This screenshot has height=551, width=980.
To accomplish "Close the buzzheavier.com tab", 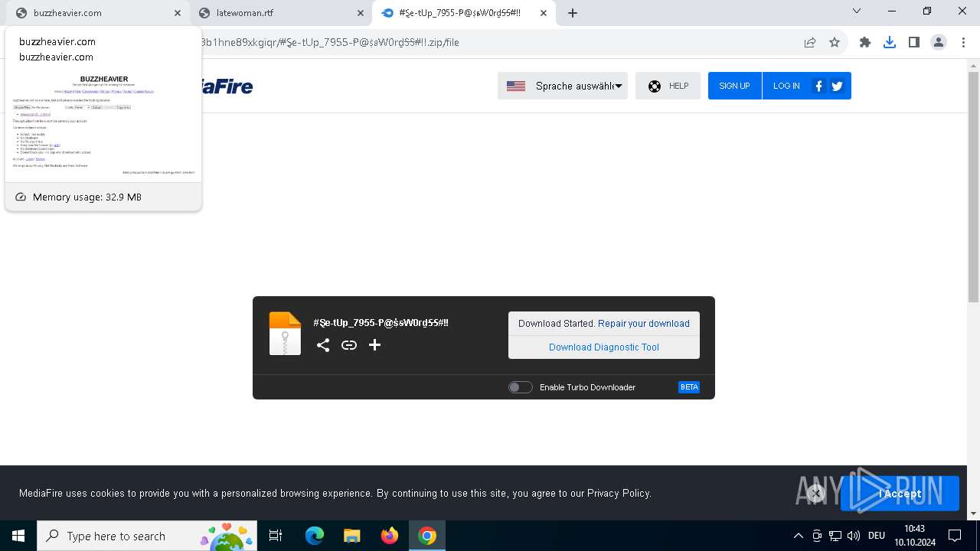I will (178, 13).
